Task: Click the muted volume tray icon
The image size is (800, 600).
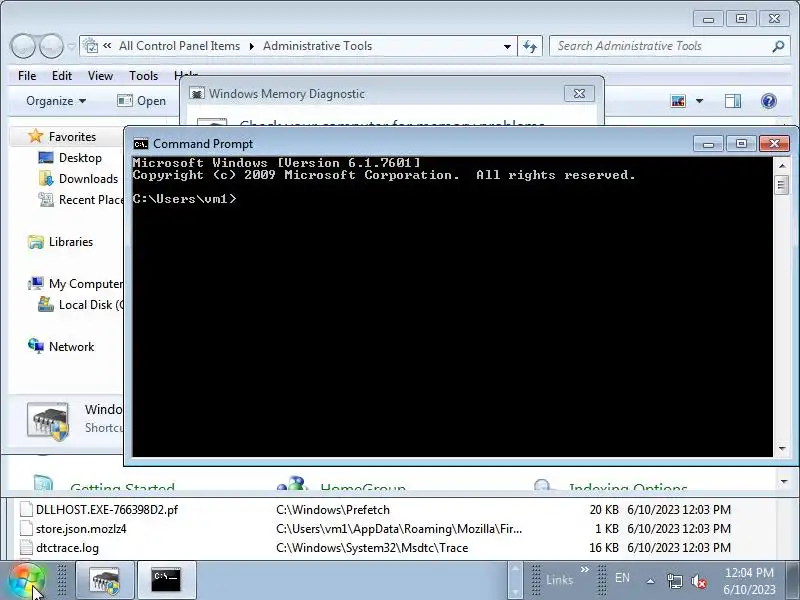Action: [699, 581]
